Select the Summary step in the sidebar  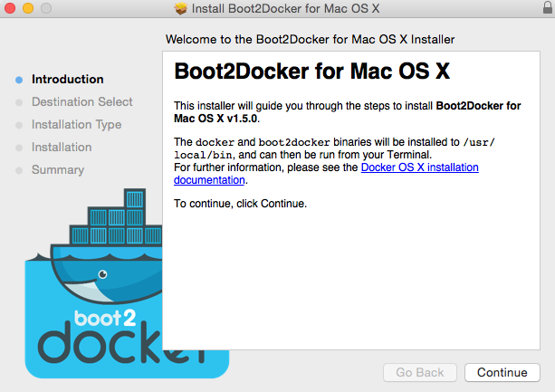tap(58, 170)
